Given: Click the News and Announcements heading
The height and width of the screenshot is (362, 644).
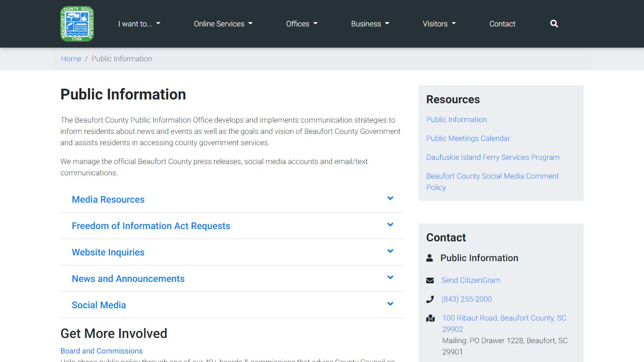Looking at the screenshot, I should [x=128, y=279].
